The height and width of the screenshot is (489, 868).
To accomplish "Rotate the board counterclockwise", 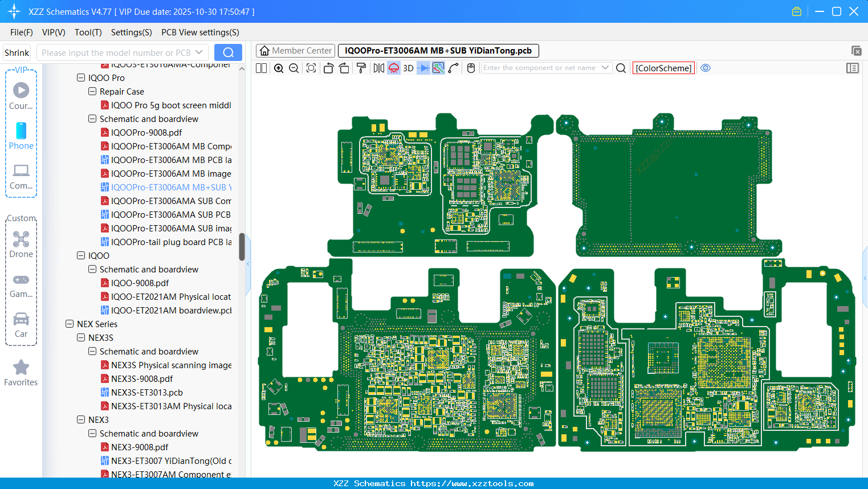I will [328, 68].
